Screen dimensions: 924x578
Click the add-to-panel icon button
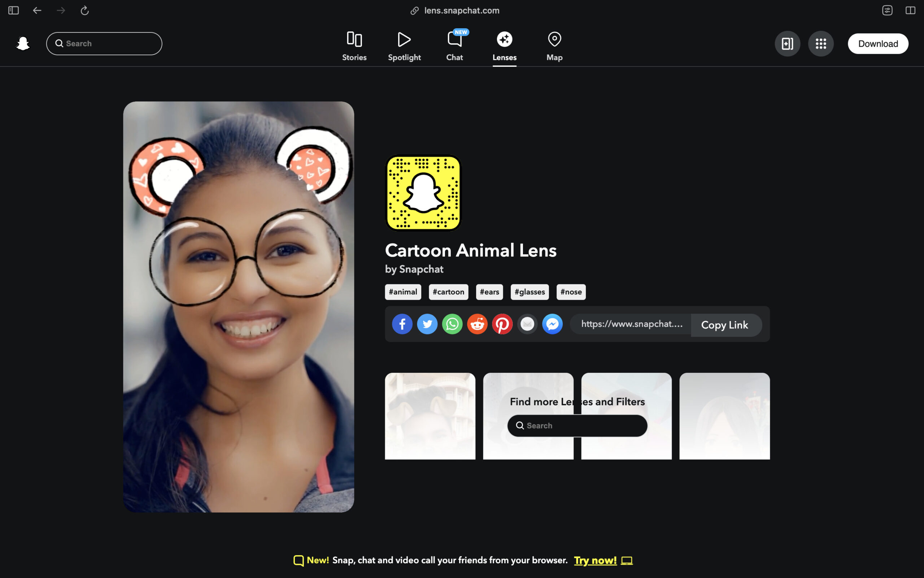(x=787, y=44)
